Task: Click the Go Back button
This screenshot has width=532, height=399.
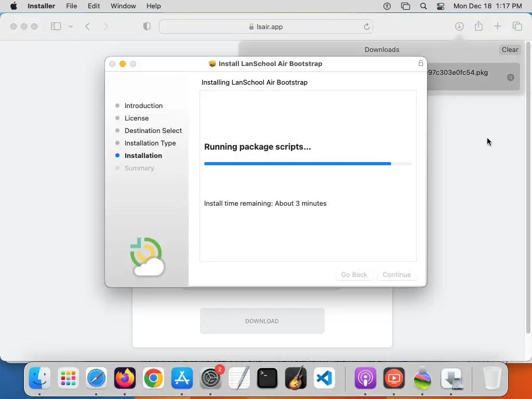Action: point(354,274)
